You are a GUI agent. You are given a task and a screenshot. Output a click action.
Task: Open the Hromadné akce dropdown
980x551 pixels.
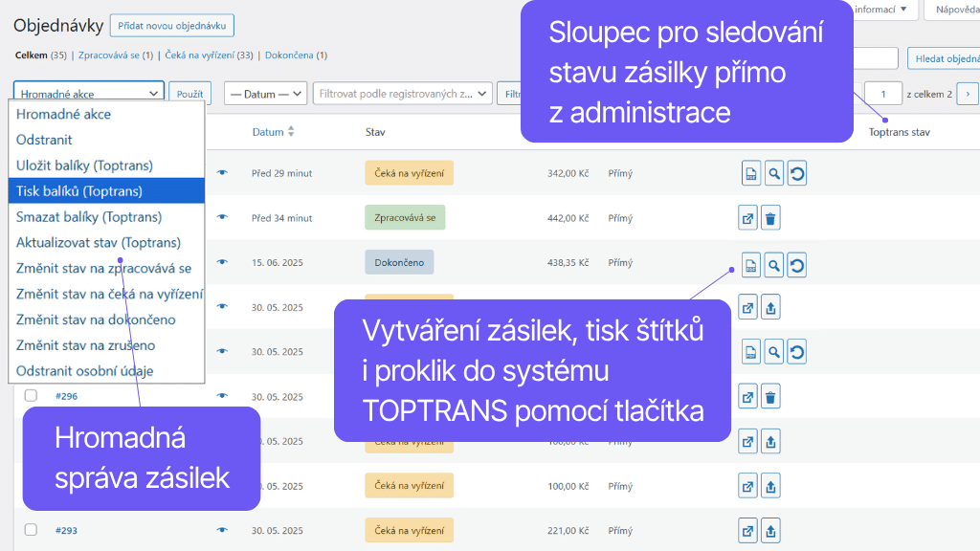coord(89,93)
